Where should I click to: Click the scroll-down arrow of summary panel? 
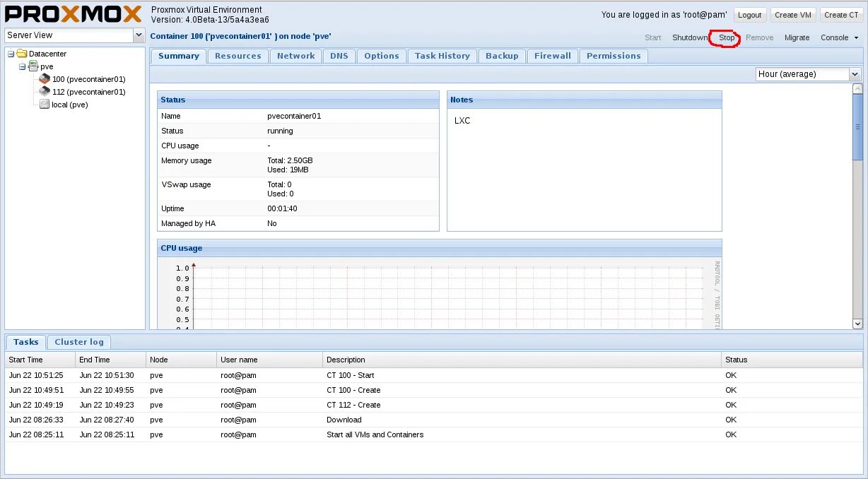[x=857, y=324]
